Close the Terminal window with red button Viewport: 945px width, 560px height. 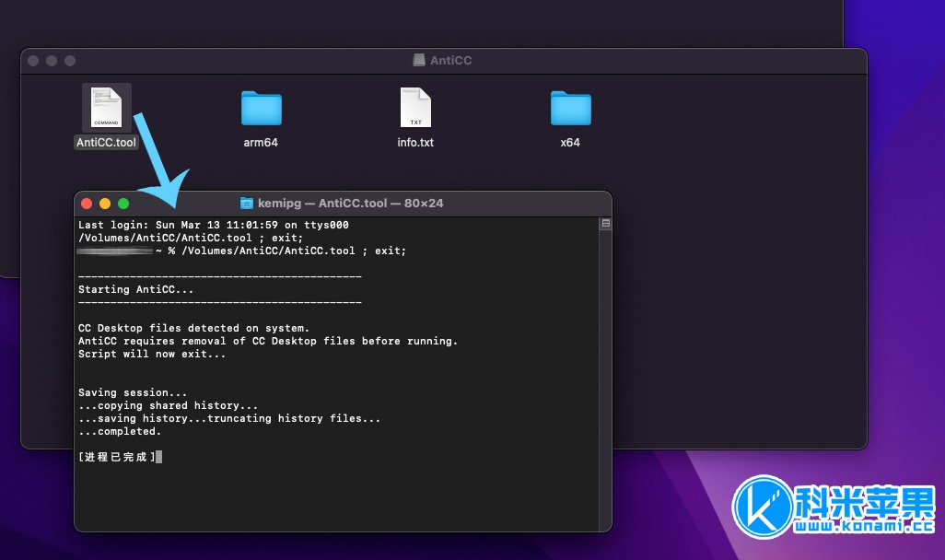87,204
